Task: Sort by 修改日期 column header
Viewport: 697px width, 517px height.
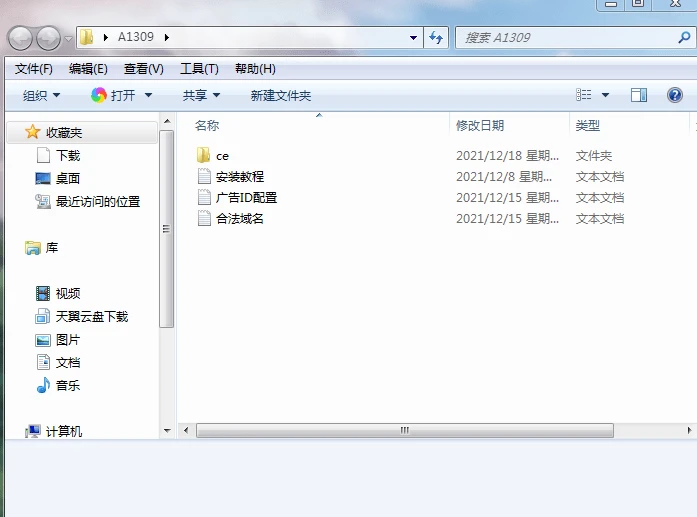Action: (480, 125)
